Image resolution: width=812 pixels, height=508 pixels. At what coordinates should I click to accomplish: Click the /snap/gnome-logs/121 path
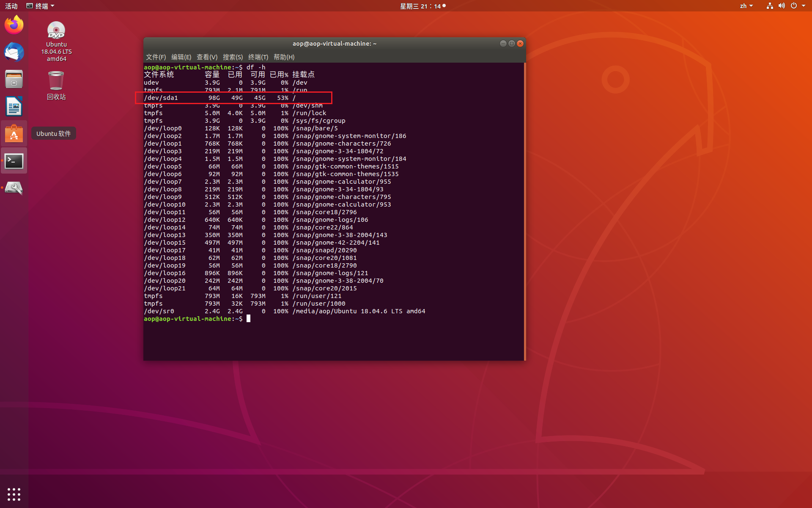point(330,273)
